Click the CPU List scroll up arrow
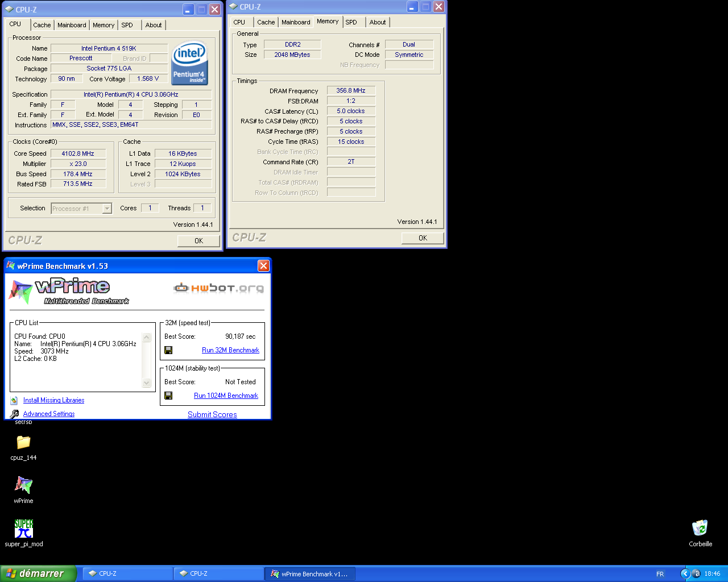 coord(147,338)
